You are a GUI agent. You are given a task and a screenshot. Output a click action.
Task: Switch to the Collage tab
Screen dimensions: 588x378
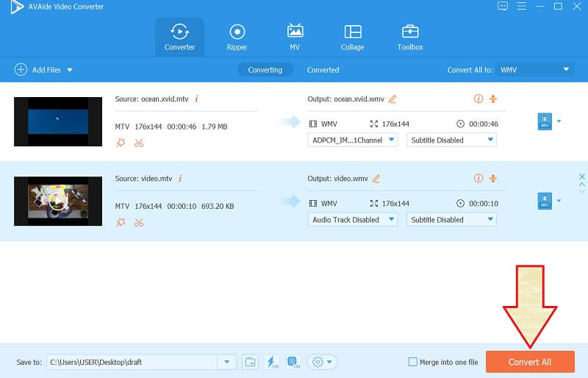(x=353, y=38)
